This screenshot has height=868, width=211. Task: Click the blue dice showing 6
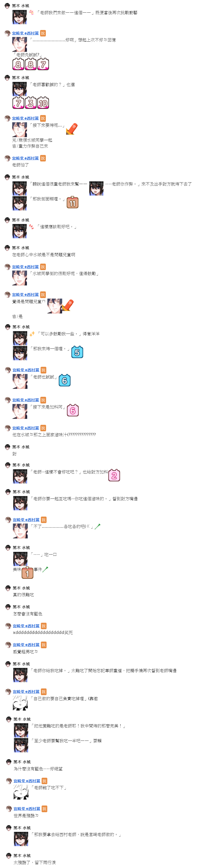pyautogui.click(x=65, y=380)
